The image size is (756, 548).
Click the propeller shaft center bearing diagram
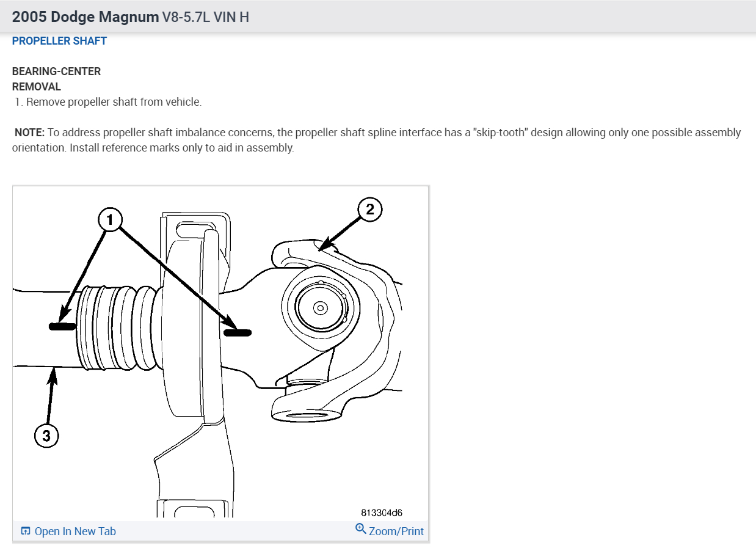pos(220,353)
